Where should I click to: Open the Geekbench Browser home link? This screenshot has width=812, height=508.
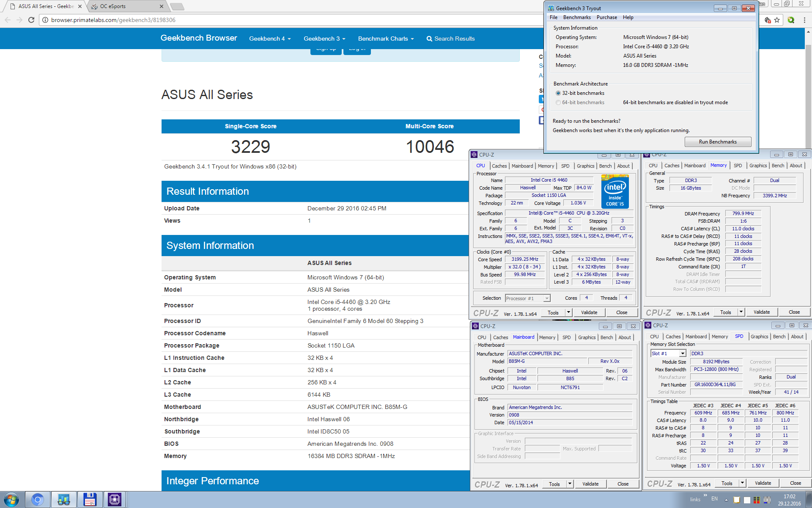click(x=199, y=38)
